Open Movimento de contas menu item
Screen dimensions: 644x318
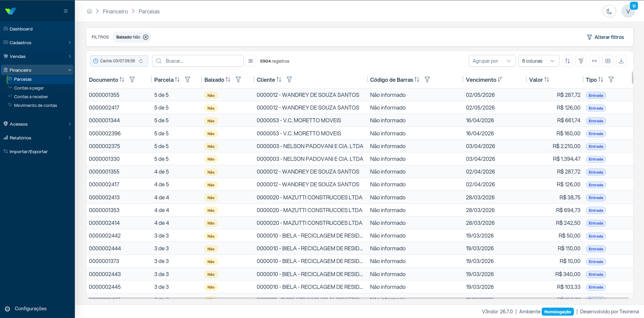click(35, 105)
